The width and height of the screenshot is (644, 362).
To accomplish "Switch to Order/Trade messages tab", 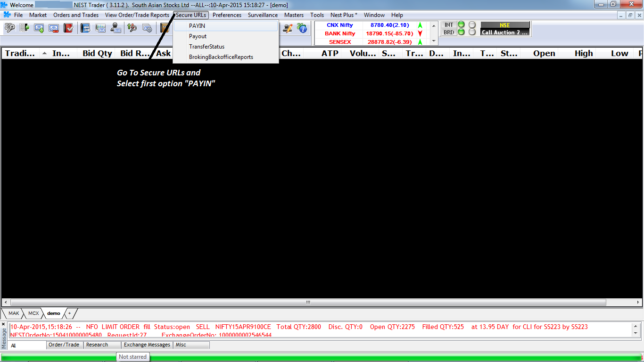I will click(65, 345).
